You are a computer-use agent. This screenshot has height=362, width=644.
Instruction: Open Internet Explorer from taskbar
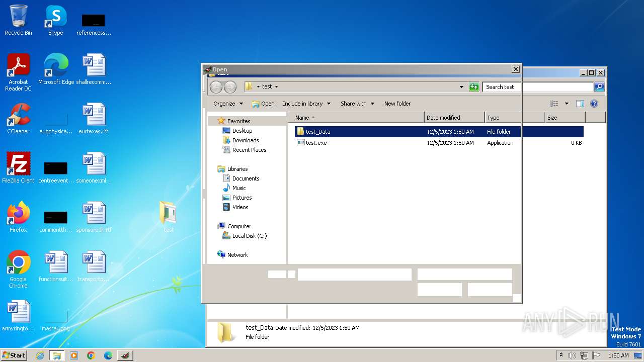40,355
